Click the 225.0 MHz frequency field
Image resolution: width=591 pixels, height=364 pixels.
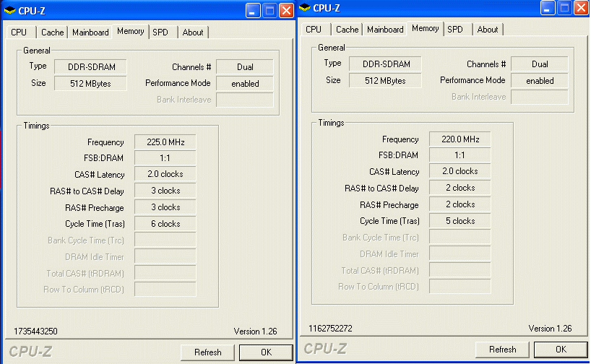[165, 142]
